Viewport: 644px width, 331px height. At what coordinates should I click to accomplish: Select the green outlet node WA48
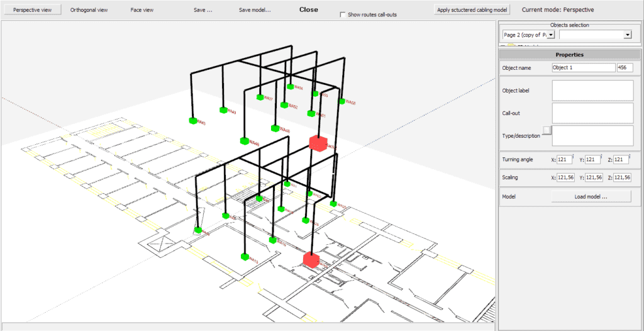point(275,128)
